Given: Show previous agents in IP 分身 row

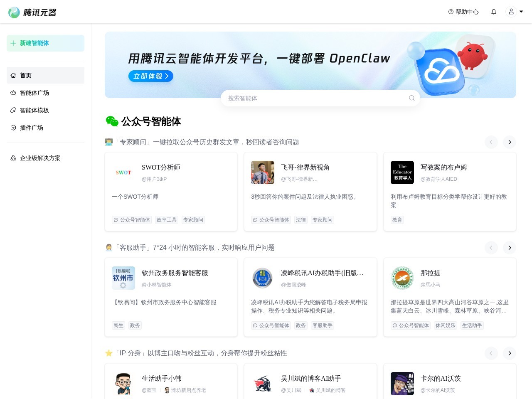Looking at the screenshot, I should [x=491, y=353].
